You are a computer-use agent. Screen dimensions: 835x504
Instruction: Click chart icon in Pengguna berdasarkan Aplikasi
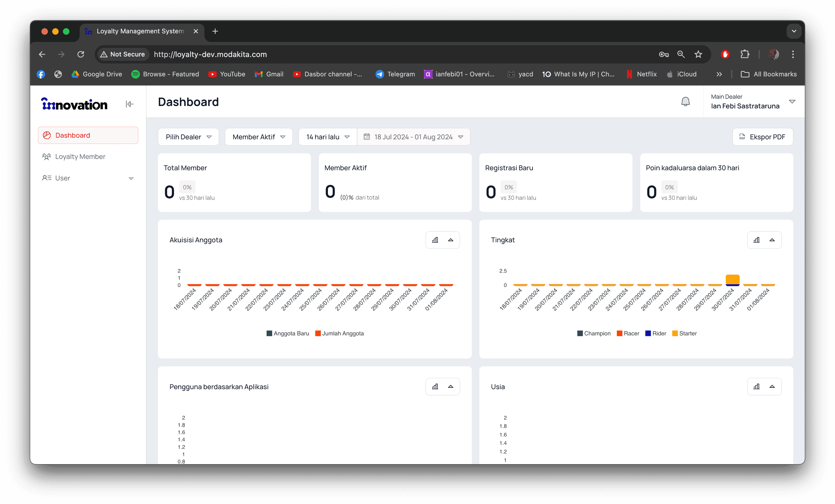point(435,387)
